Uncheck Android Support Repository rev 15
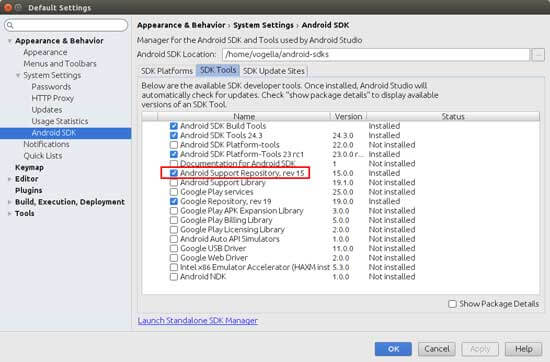Viewport: 550px width, 362px height. tap(174, 173)
